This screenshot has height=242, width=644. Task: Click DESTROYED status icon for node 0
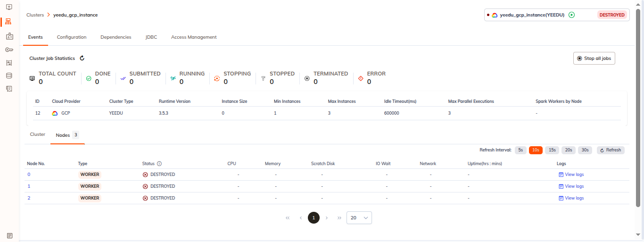145,175
